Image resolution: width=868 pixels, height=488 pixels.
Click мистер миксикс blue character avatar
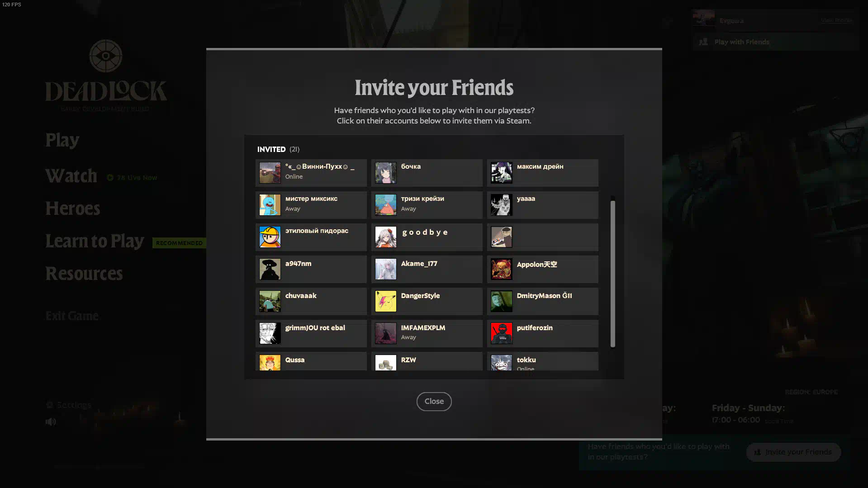(270, 205)
